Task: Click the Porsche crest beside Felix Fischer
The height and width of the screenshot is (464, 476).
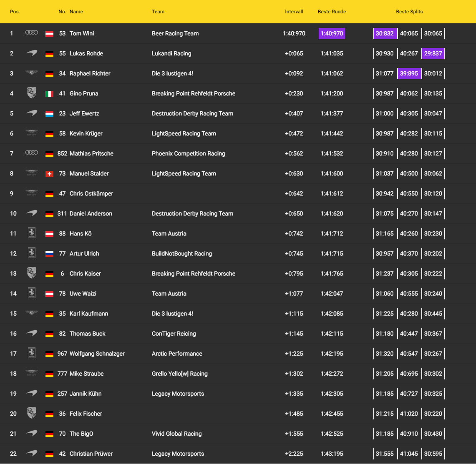Action: point(32,413)
